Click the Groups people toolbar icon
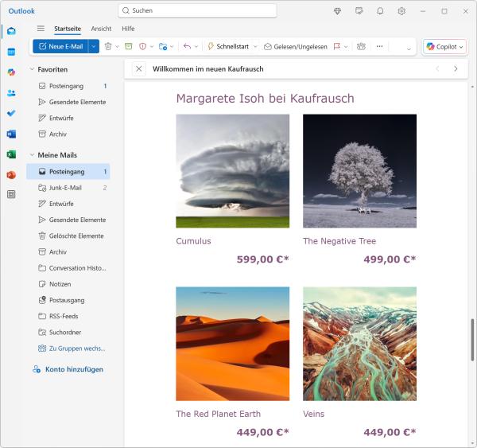 click(x=361, y=46)
